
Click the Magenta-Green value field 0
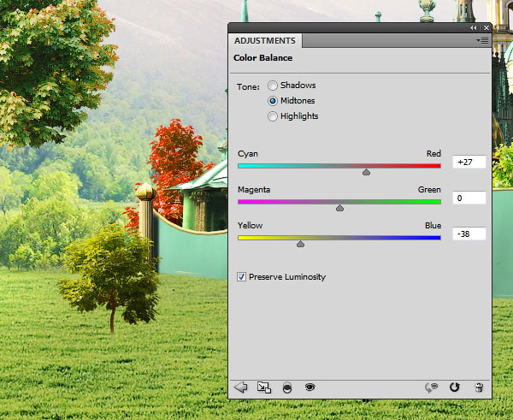click(x=469, y=198)
